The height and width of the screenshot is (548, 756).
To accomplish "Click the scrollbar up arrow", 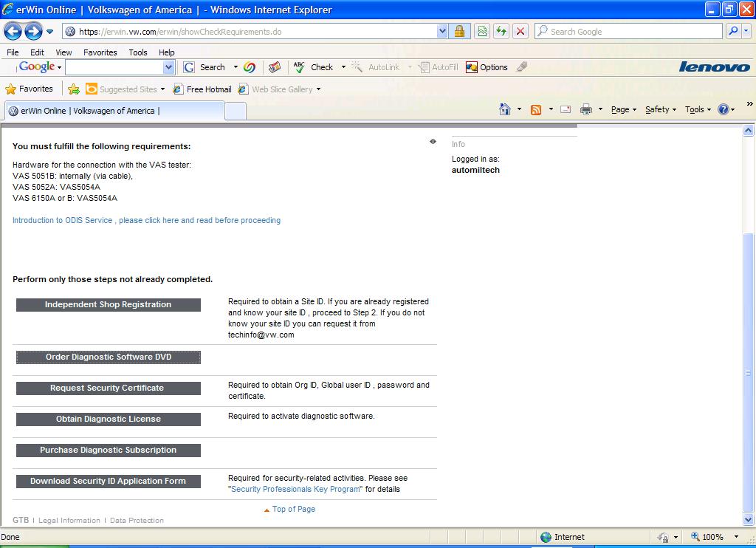I will click(x=749, y=130).
